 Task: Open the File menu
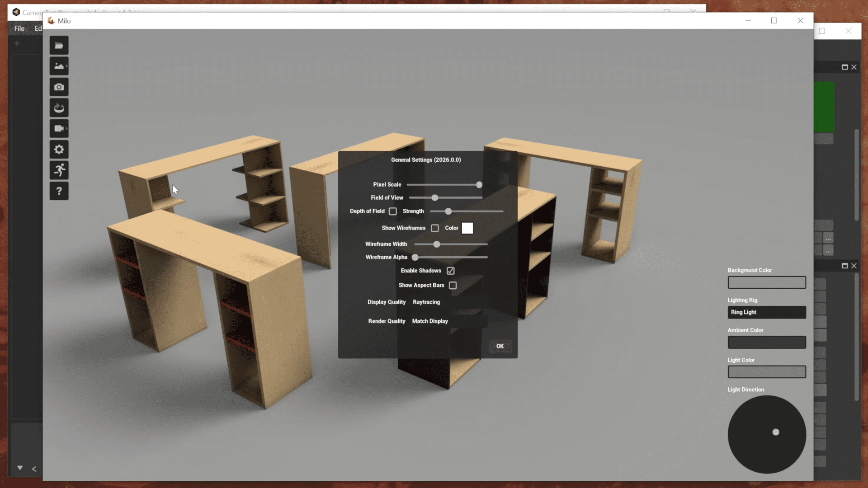pyautogui.click(x=19, y=28)
